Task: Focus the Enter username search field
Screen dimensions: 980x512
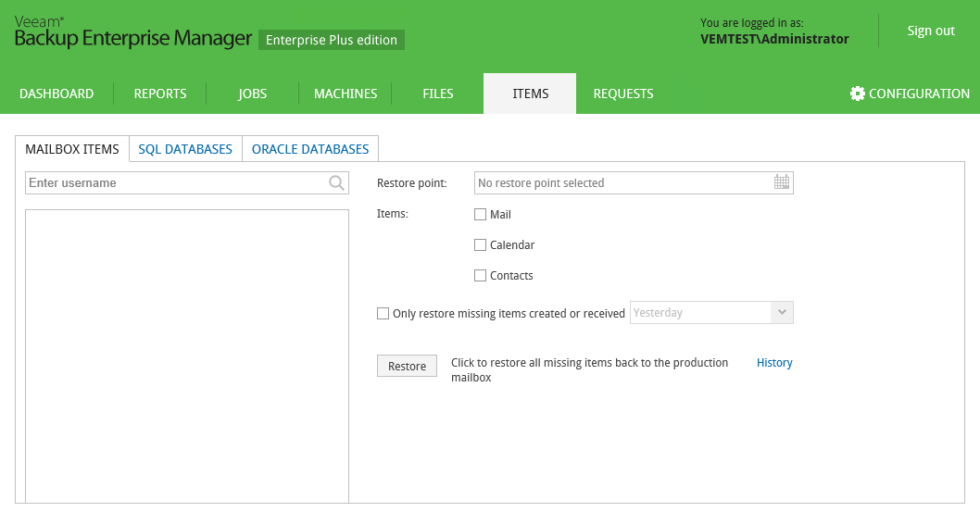Action: click(x=187, y=183)
